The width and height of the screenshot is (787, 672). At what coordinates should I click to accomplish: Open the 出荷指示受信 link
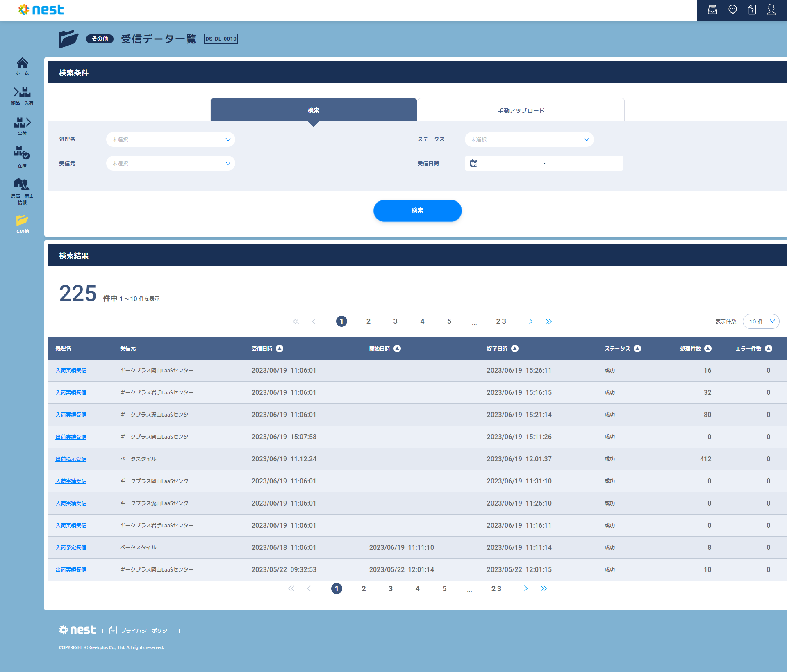[x=71, y=459]
